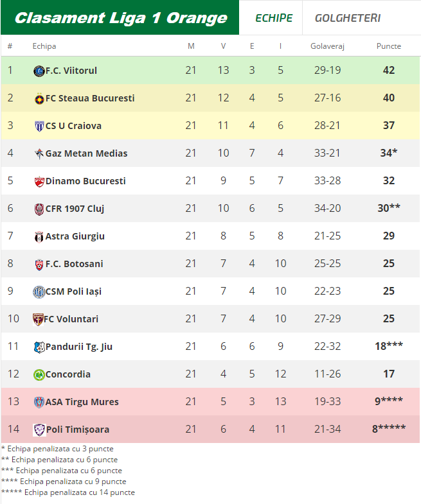Click the Astra Giurgiu crest icon
The width and height of the screenshot is (421, 504).
(x=39, y=236)
